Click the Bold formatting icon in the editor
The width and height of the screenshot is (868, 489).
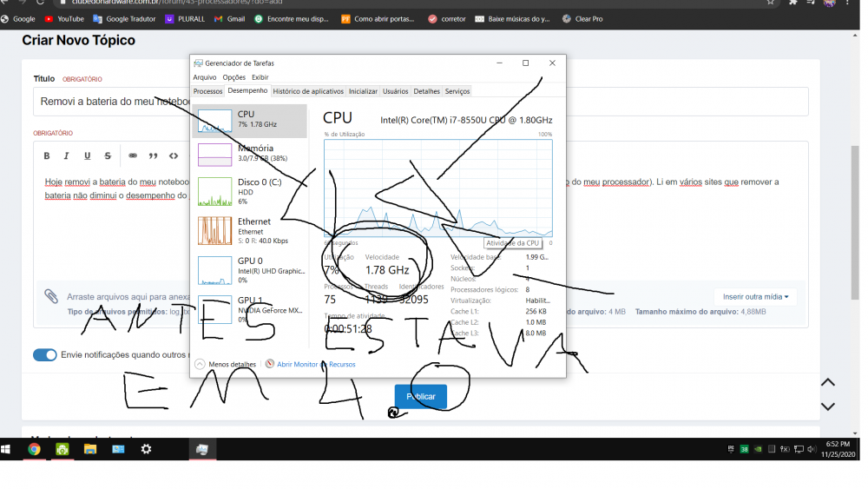pyautogui.click(x=47, y=156)
